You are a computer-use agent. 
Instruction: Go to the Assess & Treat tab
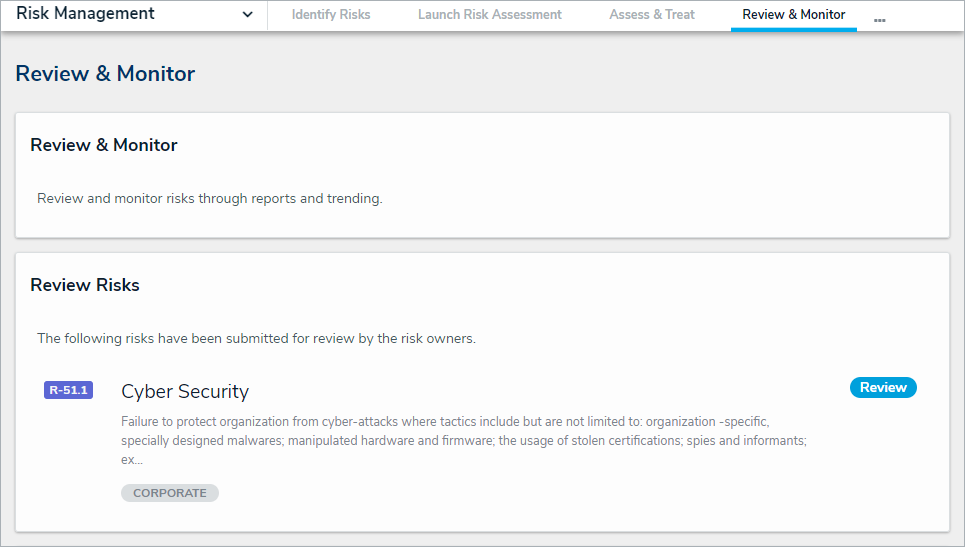652,15
